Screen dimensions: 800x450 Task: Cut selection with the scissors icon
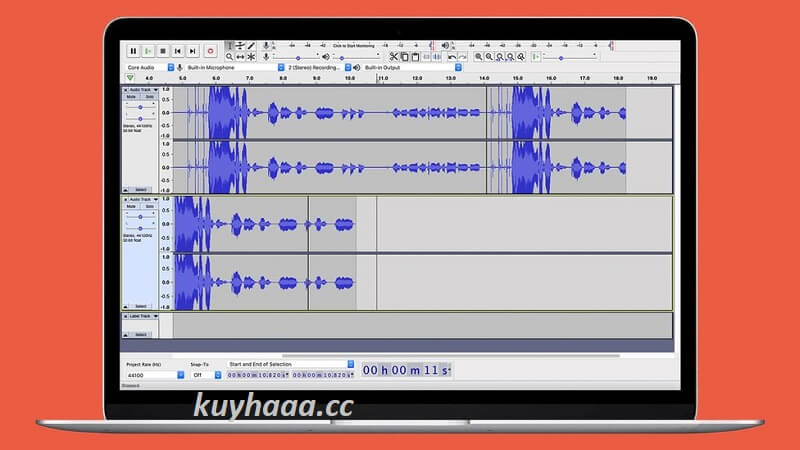tap(393, 57)
